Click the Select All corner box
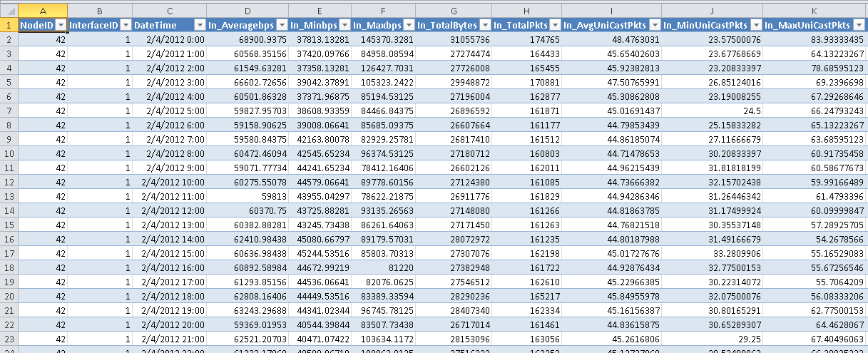 click(x=9, y=11)
